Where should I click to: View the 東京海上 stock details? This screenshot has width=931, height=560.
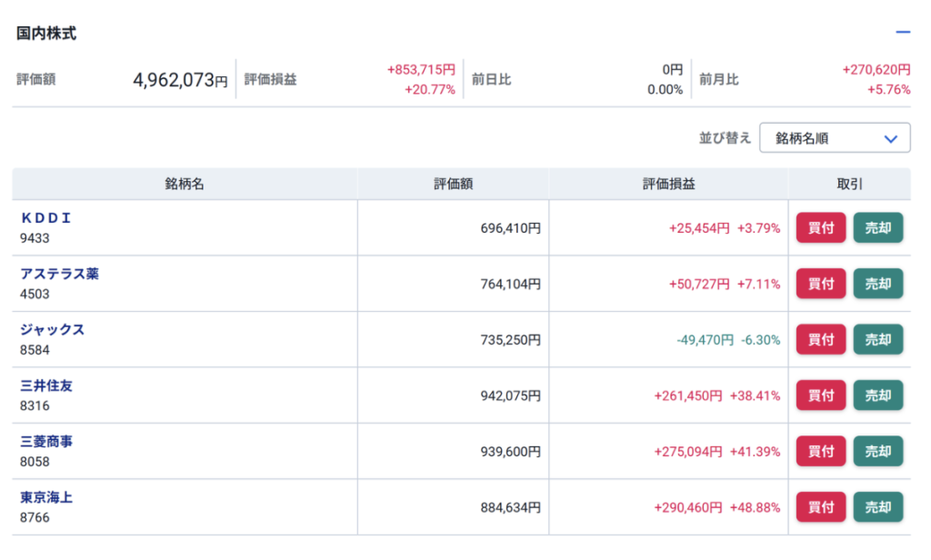[45, 497]
